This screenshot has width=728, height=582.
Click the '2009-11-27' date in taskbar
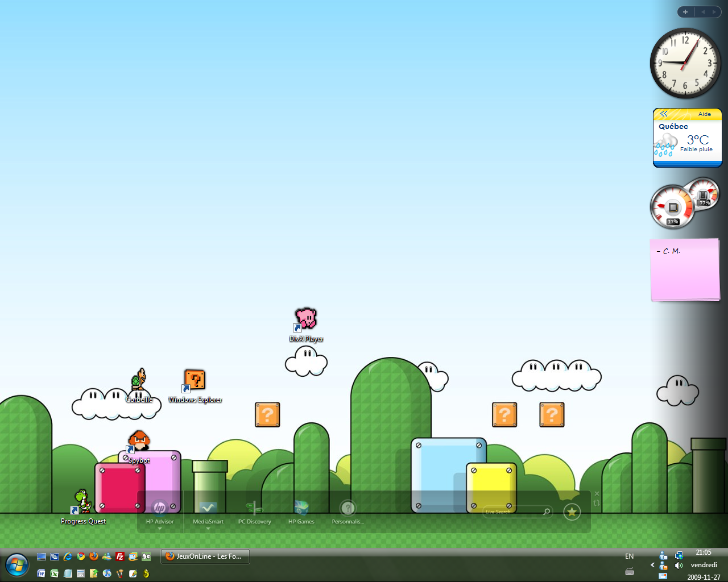point(704,577)
